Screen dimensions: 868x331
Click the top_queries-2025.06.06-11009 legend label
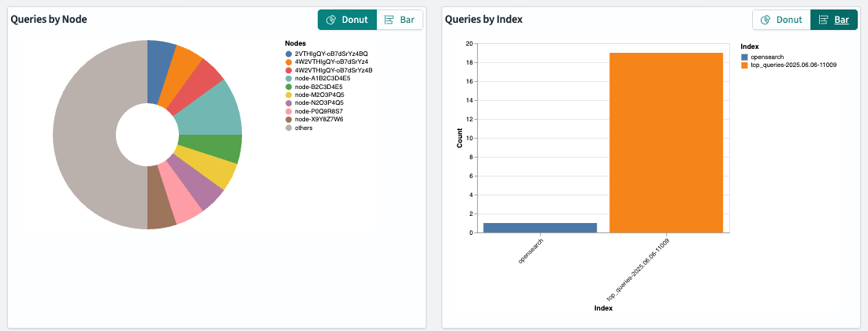click(x=793, y=65)
